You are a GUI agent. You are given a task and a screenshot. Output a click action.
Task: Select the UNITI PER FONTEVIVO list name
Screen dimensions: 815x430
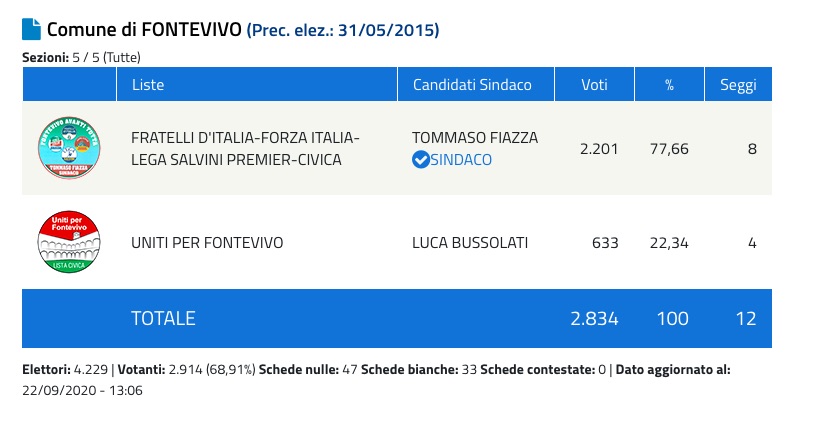point(207,242)
